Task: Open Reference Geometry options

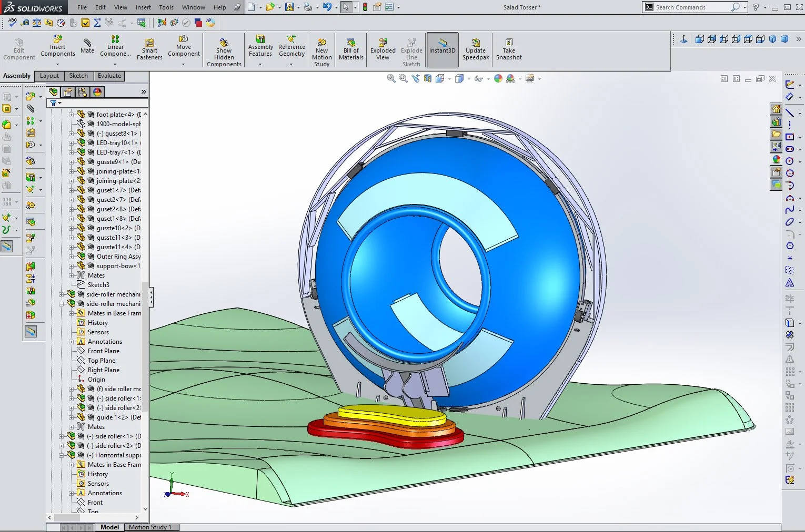Action: point(291,49)
